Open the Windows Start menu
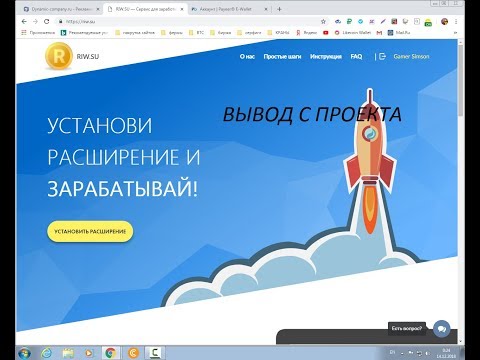480x360 pixels. coord(25,353)
